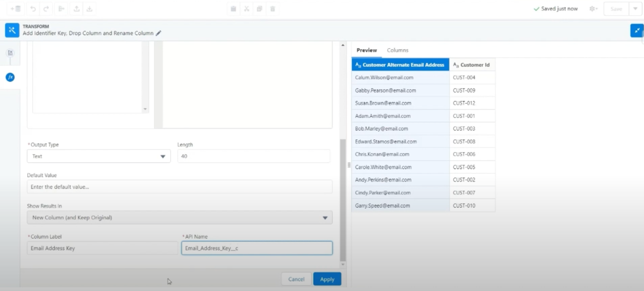This screenshot has height=291, width=644.
Task: Click the CUST-008 cell
Action: 472,141
